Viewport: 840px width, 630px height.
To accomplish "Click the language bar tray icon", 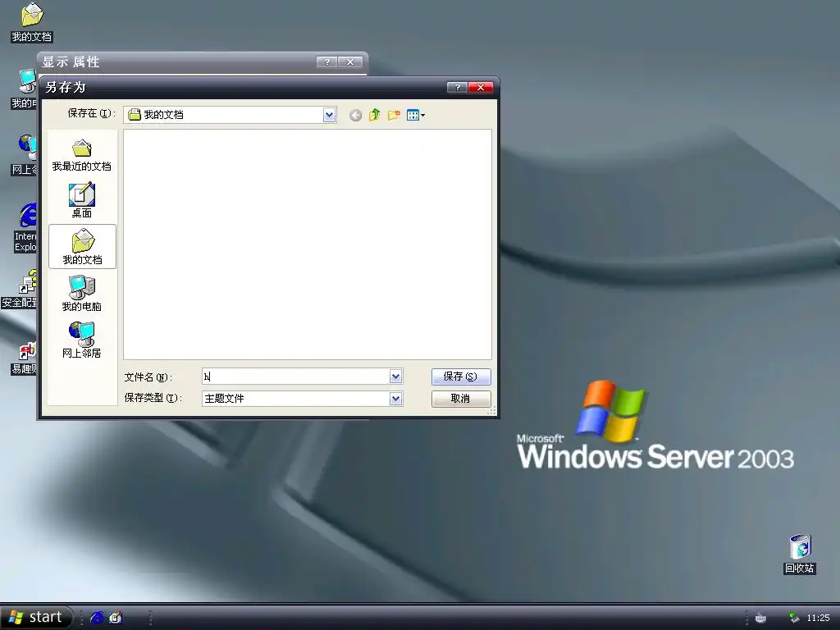I will pyautogui.click(x=760, y=618).
